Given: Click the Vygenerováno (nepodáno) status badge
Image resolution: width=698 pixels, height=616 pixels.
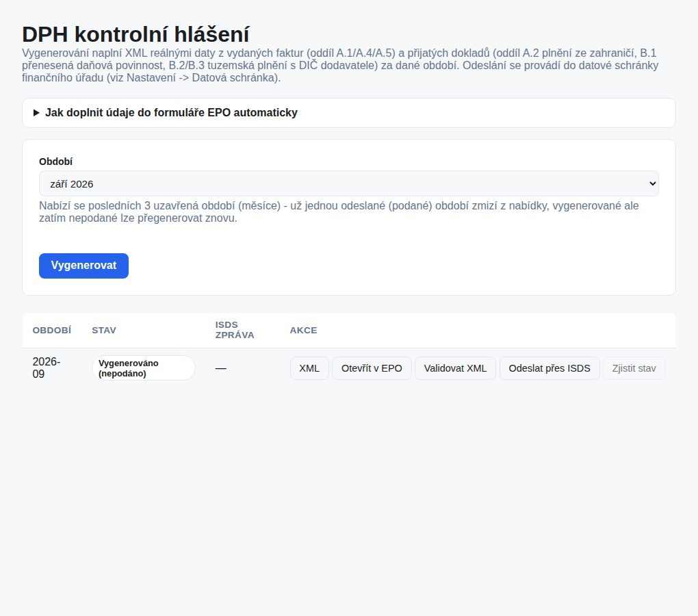Looking at the screenshot, I should (143, 368).
